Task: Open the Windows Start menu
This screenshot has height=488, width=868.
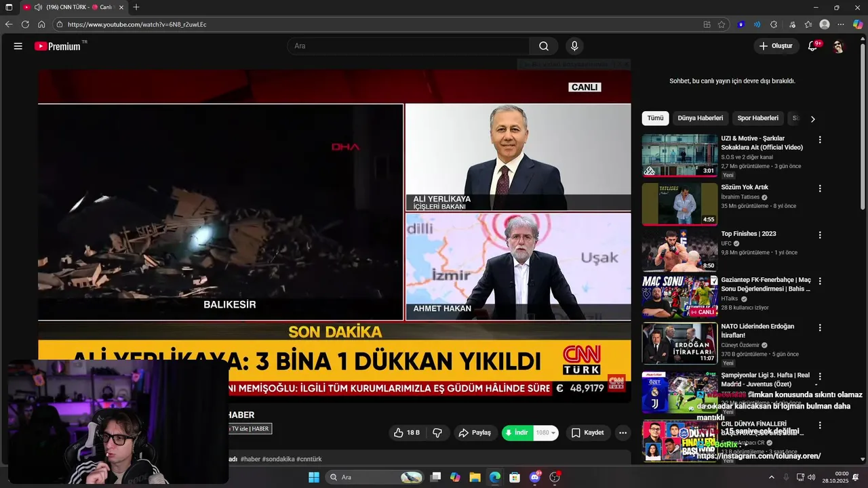Action: point(314,477)
